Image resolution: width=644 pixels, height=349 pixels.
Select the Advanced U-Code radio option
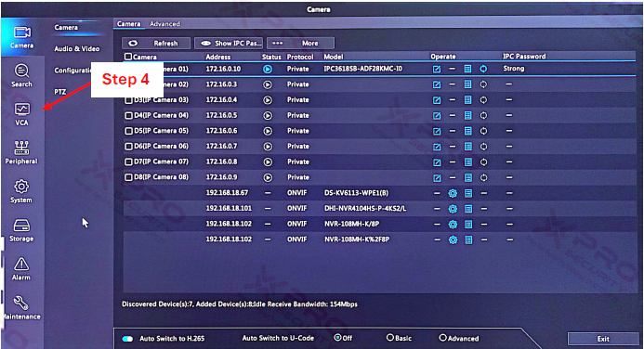point(442,338)
